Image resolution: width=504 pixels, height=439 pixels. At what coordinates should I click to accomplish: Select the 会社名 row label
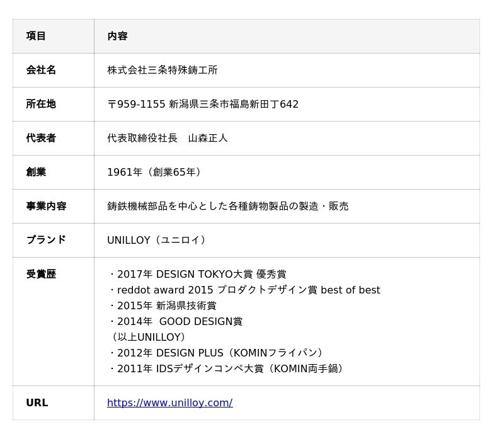(x=41, y=70)
